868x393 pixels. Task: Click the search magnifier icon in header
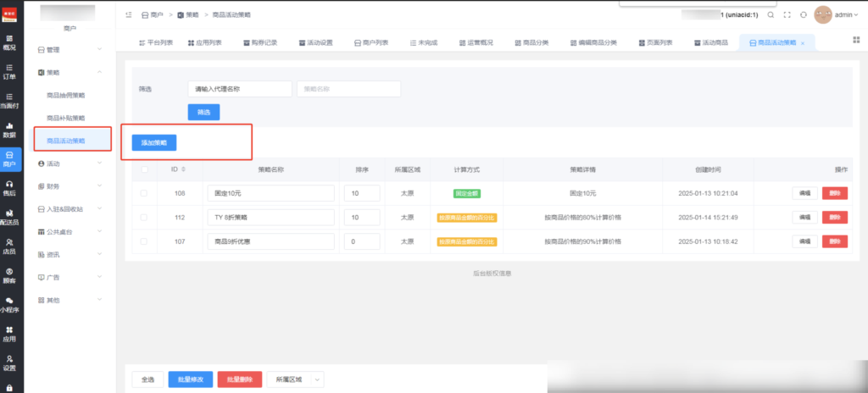coord(771,15)
